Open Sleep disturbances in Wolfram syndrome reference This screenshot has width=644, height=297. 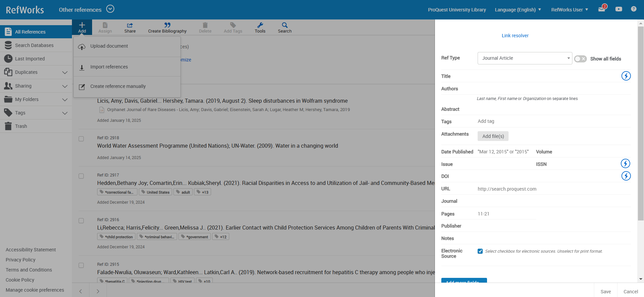222,101
